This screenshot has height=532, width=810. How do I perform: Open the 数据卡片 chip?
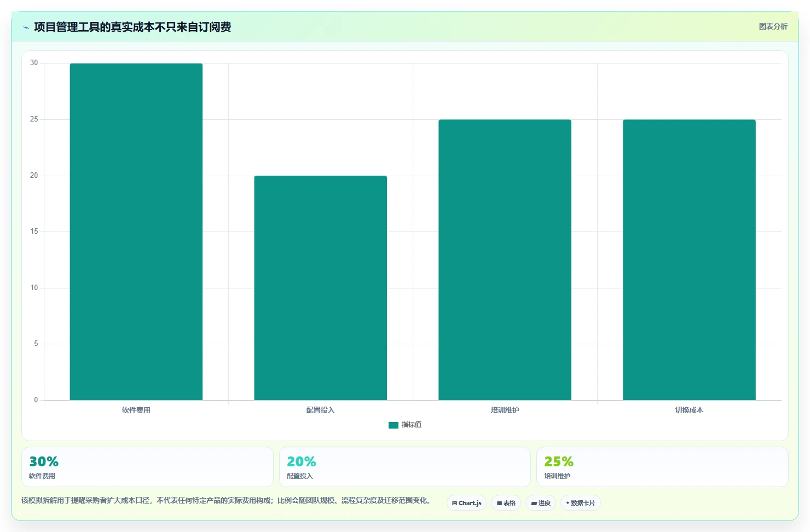[x=580, y=503]
